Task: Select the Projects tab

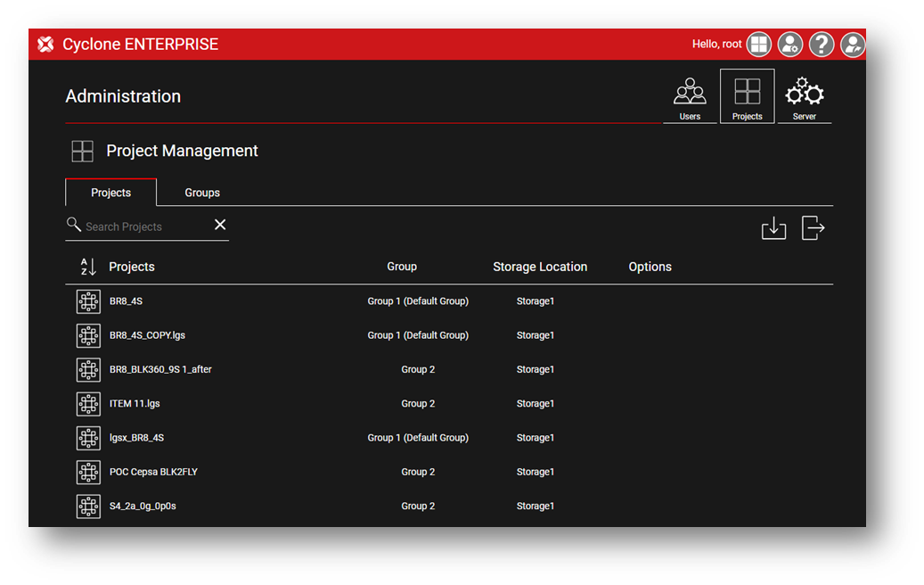Action: (x=111, y=193)
